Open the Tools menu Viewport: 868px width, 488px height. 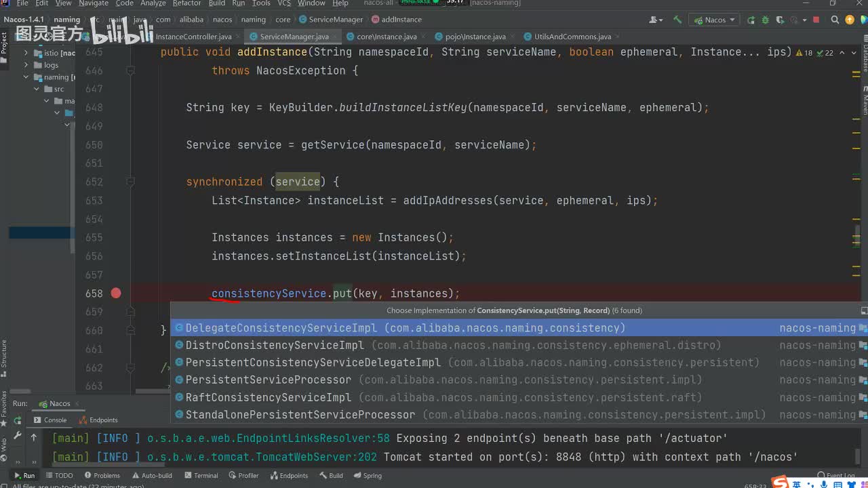[261, 3]
